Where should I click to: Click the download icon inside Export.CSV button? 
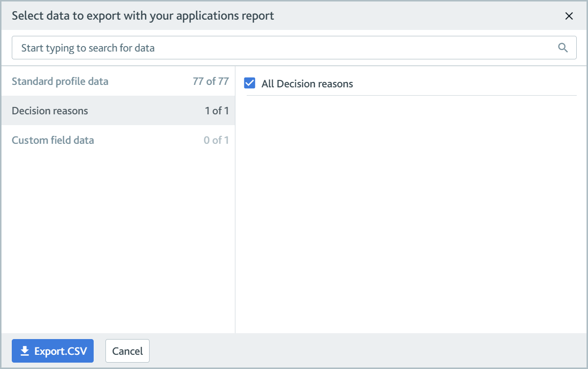click(x=24, y=350)
